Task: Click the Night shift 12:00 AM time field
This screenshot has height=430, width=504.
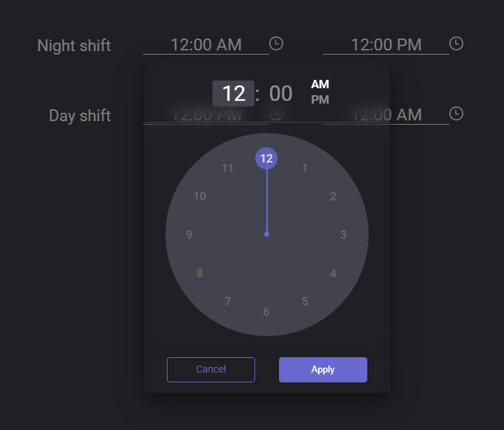Action: (205, 45)
